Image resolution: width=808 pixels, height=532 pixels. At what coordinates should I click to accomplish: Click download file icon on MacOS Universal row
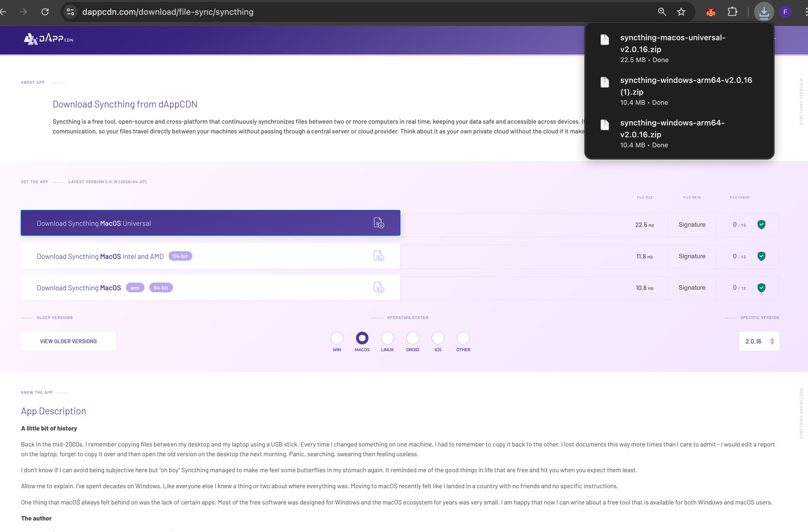(379, 223)
